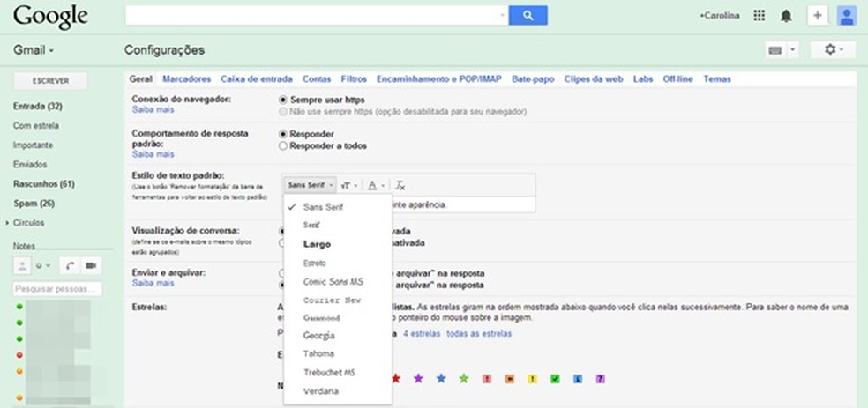Viewport: 868px width, 408px height.
Task: Select the orange double-arrow icon
Action: point(509,379)
